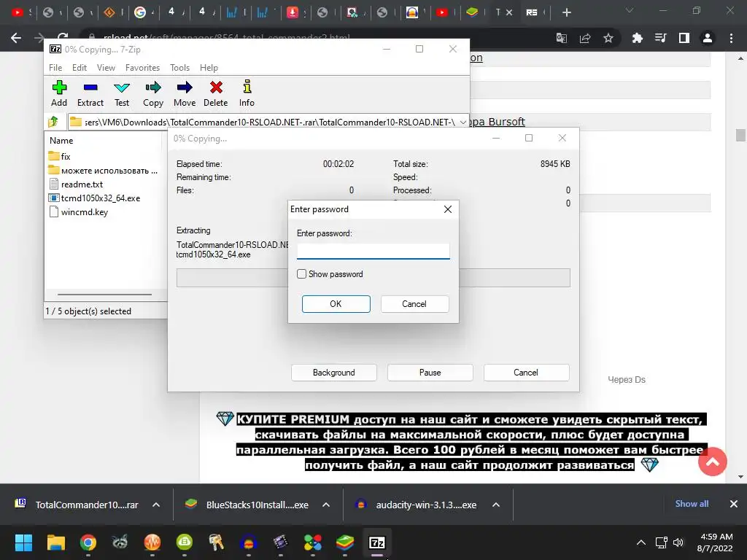Screen dimensions: 747x560
Task: Close the active browser tab
Action: pyautogui.click(x=508, y=12)
